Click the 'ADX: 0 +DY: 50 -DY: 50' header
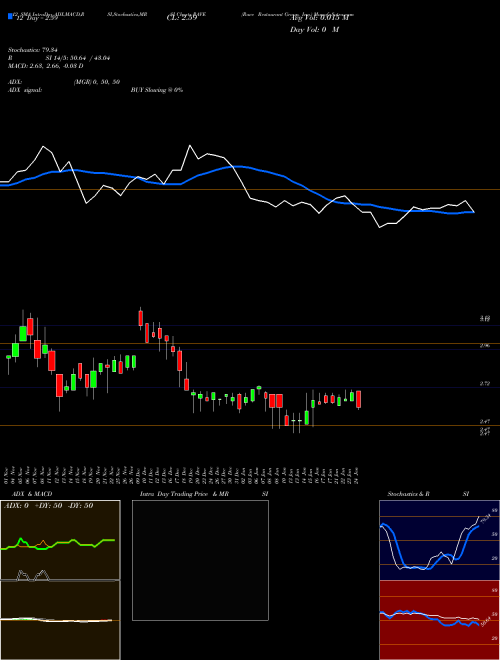 48,506
